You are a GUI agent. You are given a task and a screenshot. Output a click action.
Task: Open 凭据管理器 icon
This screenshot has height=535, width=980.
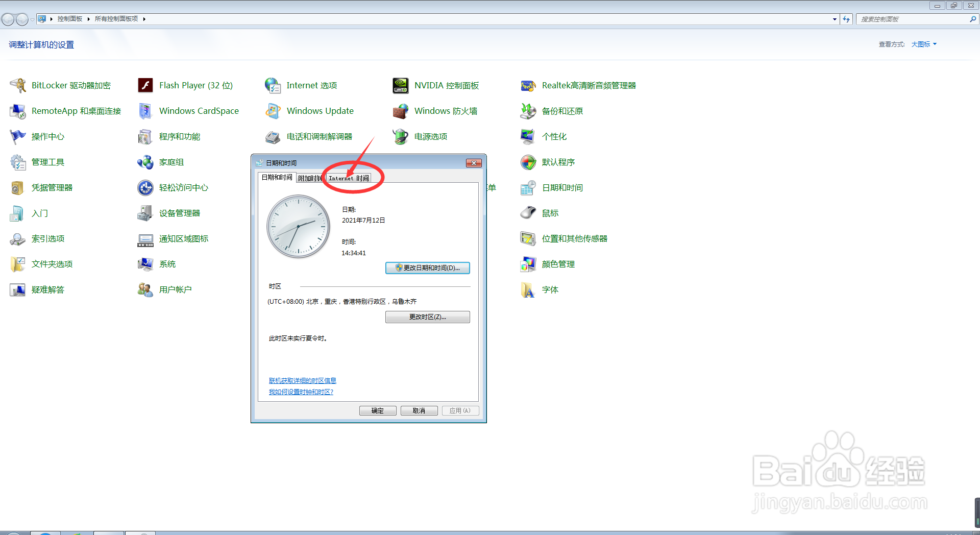coord(18,187)
